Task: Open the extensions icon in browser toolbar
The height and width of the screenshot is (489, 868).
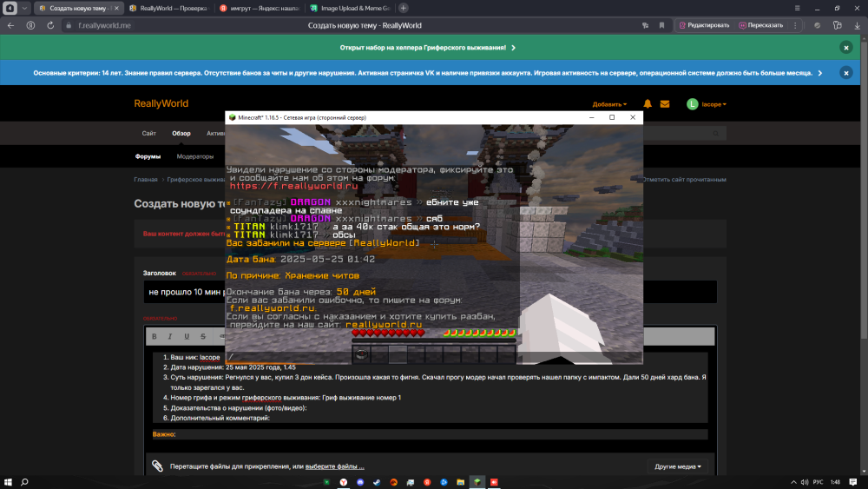Action: (837, 25)
